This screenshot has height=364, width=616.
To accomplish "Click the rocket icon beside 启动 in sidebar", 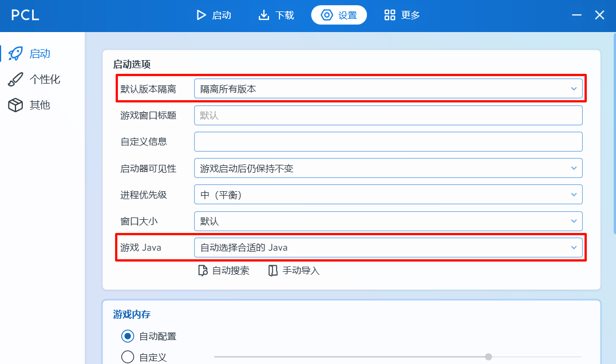I will point(15,54).
